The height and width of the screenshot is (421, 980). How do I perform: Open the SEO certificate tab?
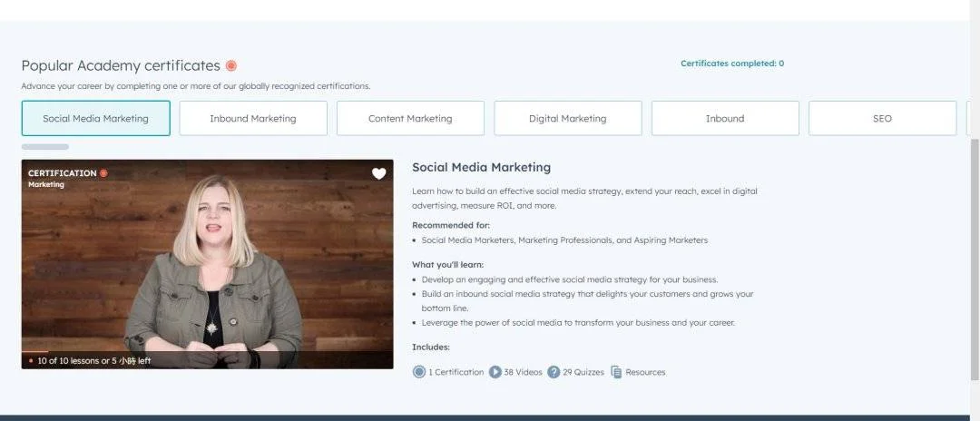pos(883,118)
